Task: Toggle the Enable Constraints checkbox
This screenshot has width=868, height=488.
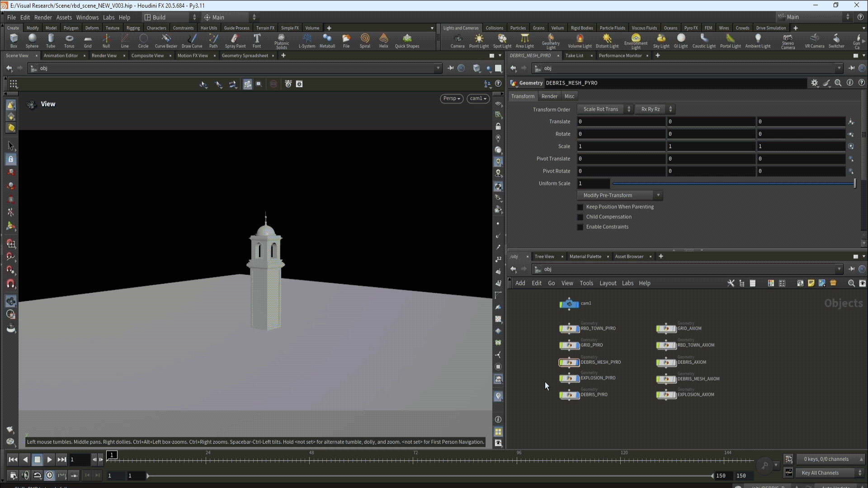Action: click(580, 227)
